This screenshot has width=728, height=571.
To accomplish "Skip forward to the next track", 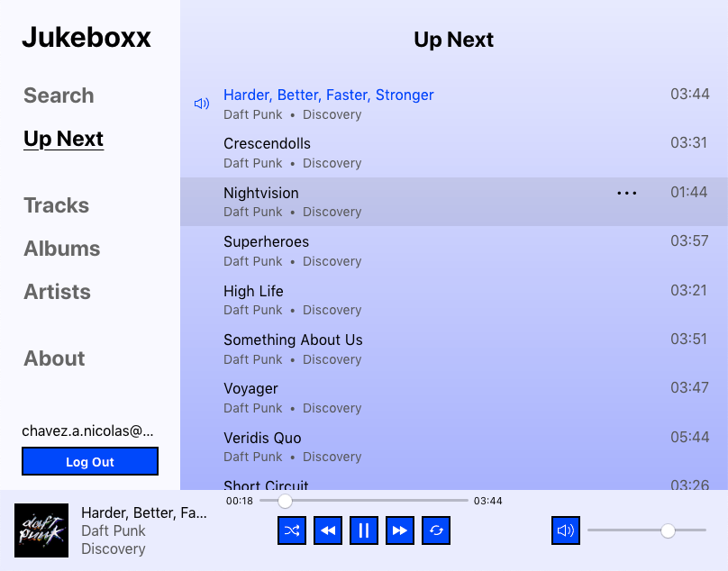I will click(400, 530).
